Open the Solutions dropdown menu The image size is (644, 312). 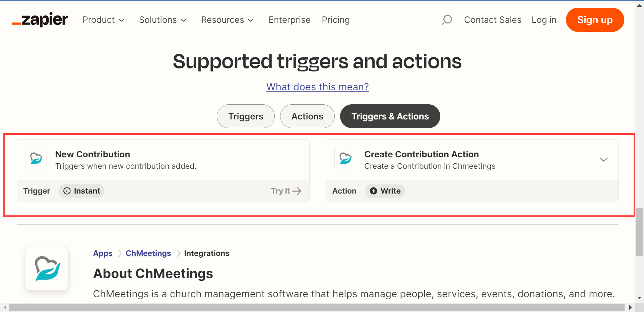pos(163,20)
